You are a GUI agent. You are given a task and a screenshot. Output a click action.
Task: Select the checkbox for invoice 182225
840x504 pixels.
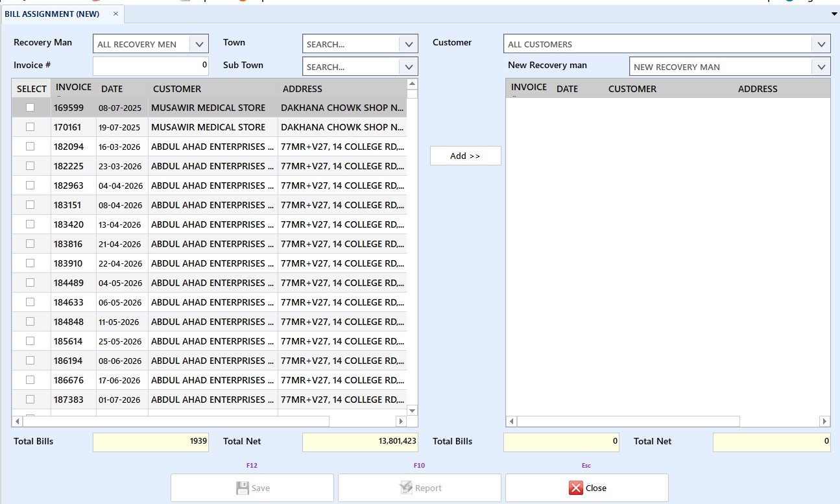[30, 166]
